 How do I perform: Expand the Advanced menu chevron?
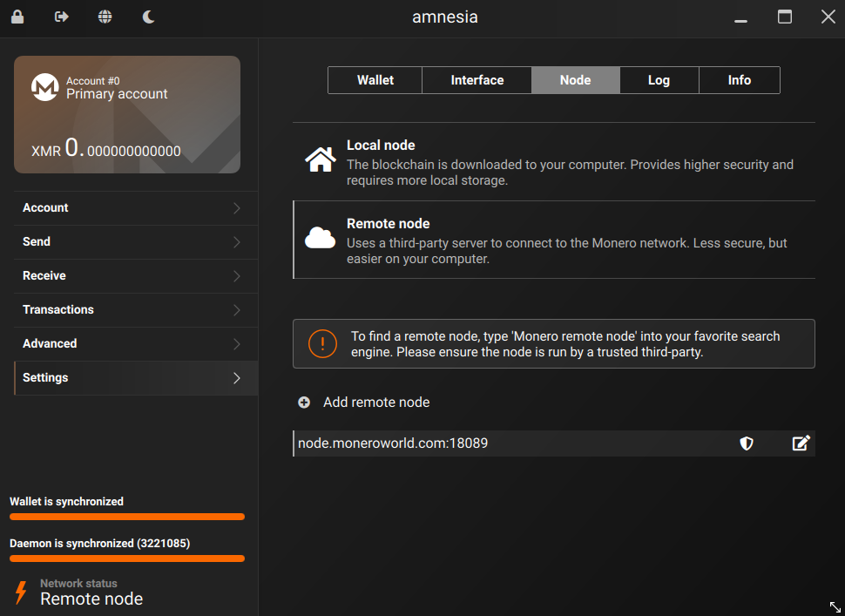click(237, 344)
